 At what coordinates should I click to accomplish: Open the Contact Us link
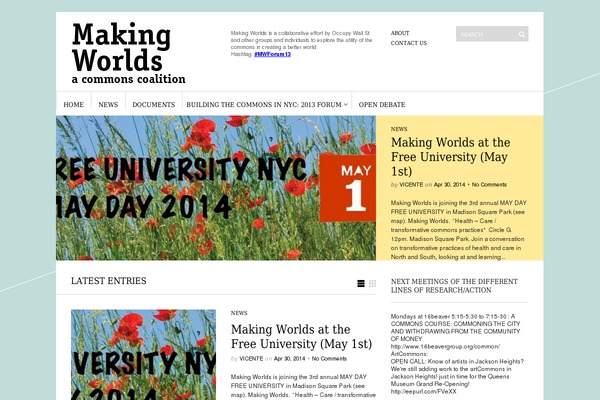(x=408, y=43)
